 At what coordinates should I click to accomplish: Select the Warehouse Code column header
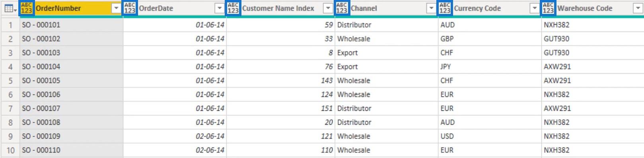(593, 8)
